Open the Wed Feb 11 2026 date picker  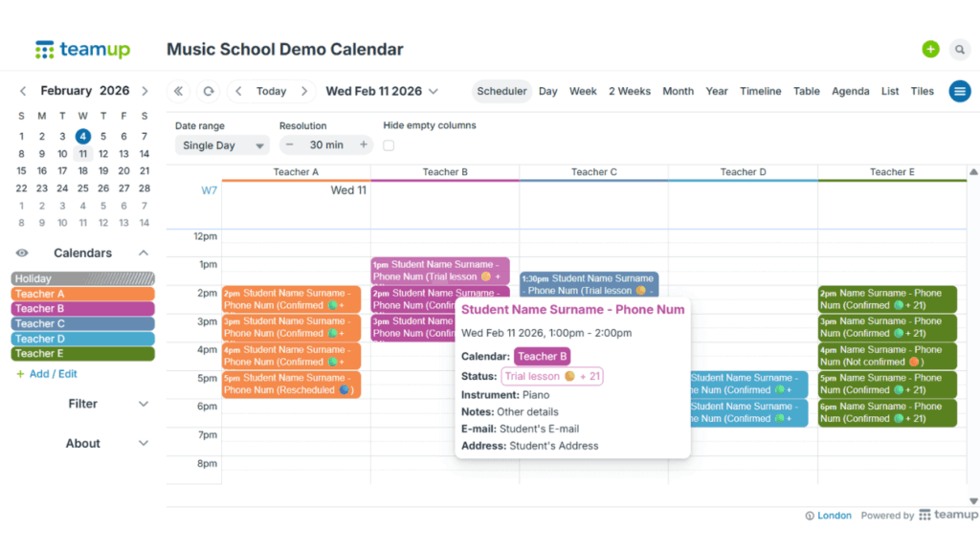coord(381,92)
